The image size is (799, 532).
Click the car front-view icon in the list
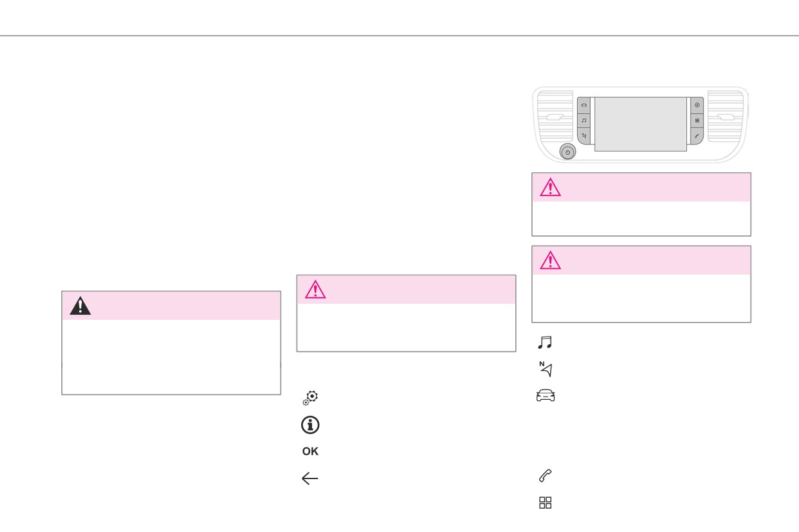(x=546, y=396)
